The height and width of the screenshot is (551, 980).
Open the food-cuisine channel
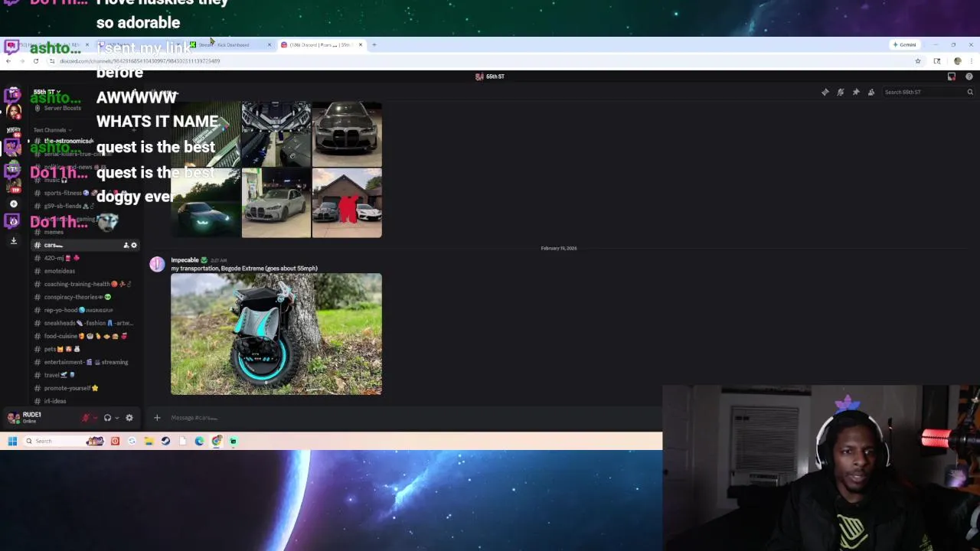(x=84, y=336)
